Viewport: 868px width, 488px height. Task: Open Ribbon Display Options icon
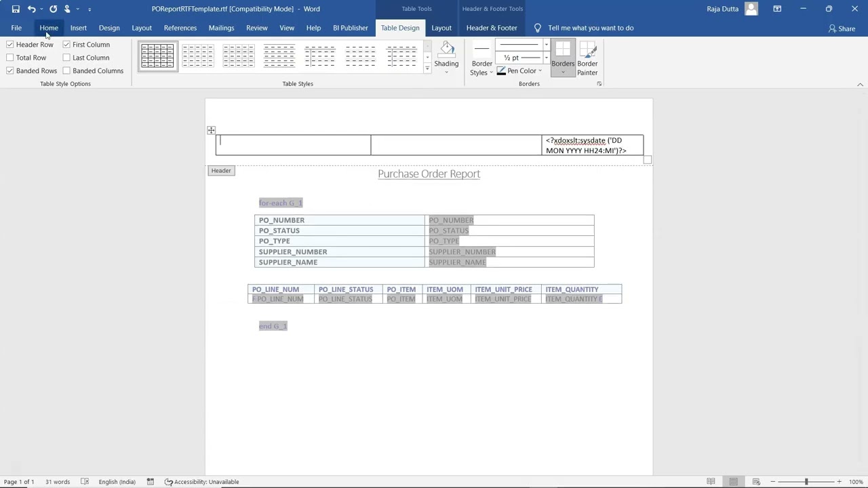tap(777, 9)
